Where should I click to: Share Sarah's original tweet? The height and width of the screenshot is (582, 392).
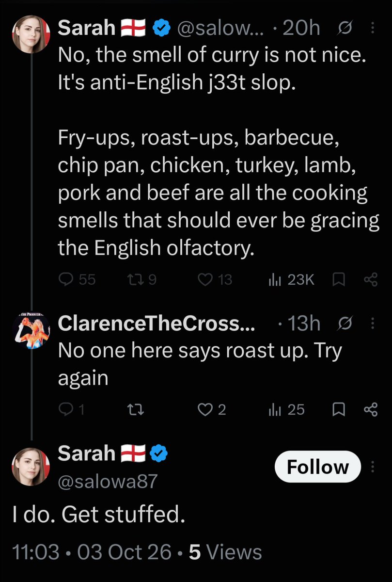[x=370, y=279]
